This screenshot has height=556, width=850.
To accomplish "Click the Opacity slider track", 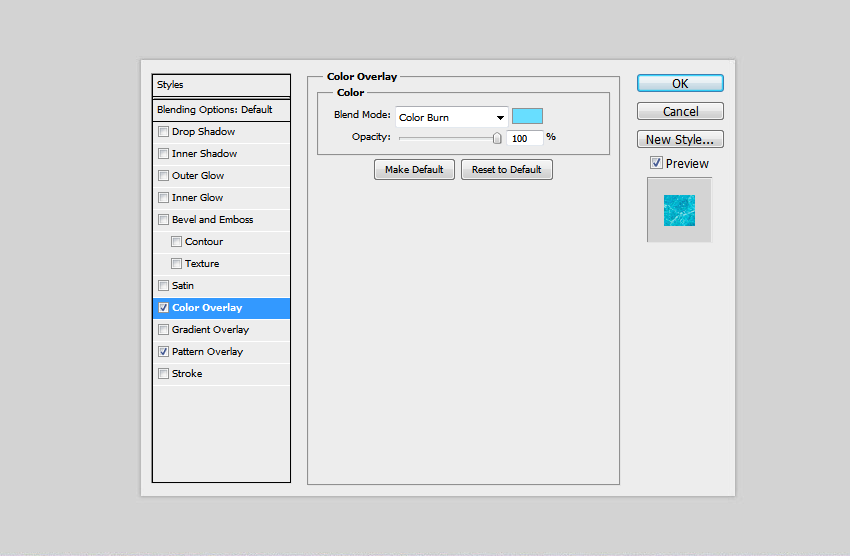I will tap(446, 138).
